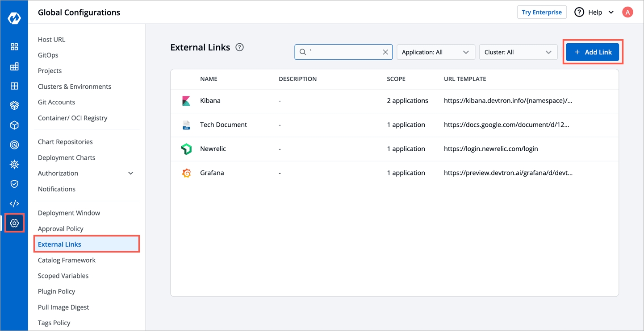
Task: Click the Grafana preview.devtron.ai URL
Action: point(508,173)
